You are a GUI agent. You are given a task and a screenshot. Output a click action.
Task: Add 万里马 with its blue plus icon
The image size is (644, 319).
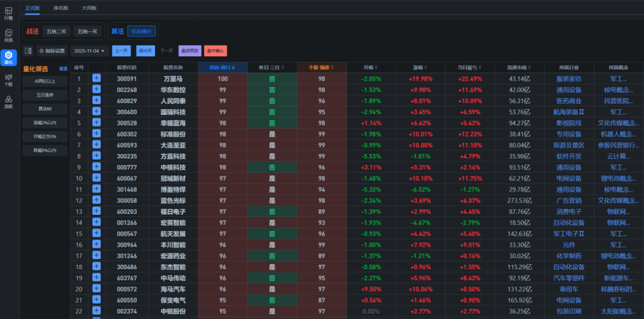97,78
